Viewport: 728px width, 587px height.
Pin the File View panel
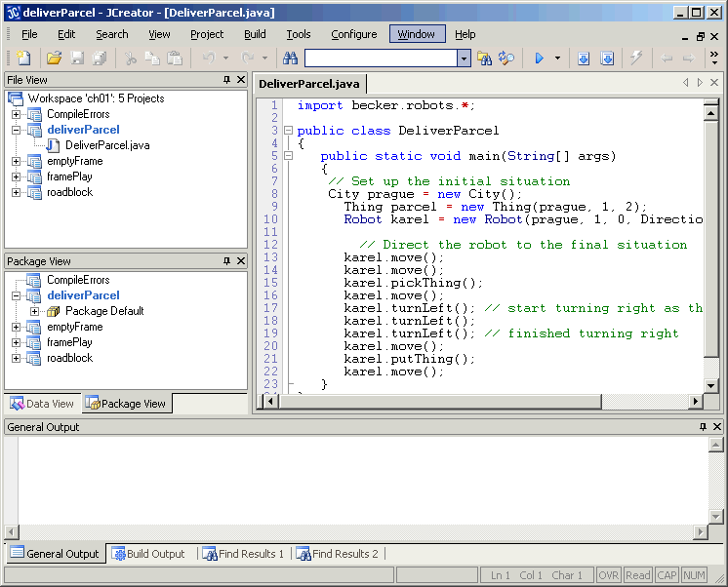pyautogui.click(x=226, y=80)
